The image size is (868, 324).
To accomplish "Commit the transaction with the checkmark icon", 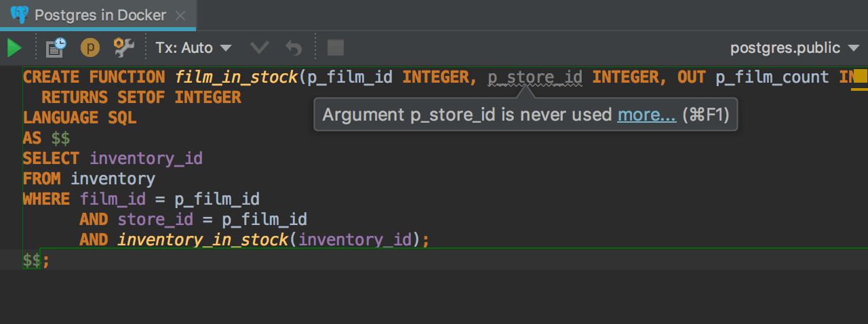I will point(259,48).
